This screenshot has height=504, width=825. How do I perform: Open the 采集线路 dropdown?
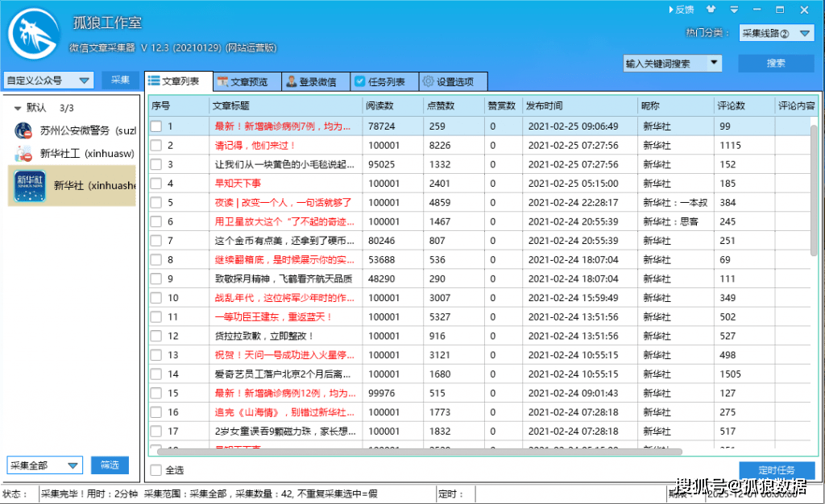coord(777,33)
